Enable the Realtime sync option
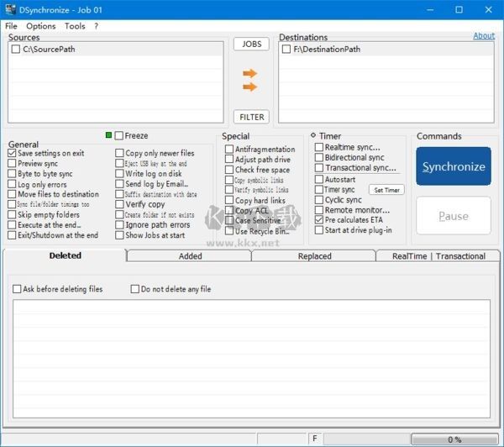The image size is (504, 447). [x=319, y=147]
